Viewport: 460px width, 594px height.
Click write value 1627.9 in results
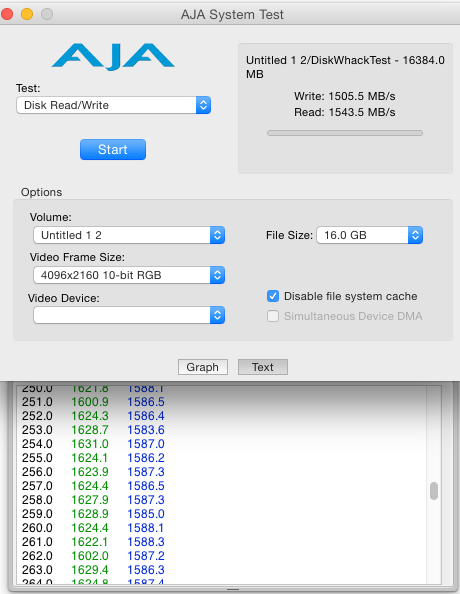(x=90, y=500)
